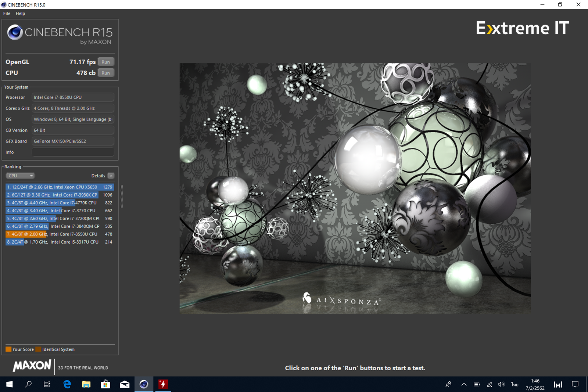The width and height of the screenshot is (588, 392).
Task: Check battery status icon
Action: point(477,384)
